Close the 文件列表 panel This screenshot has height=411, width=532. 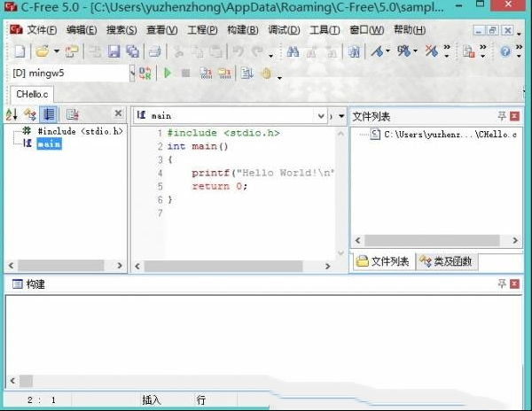514,116
